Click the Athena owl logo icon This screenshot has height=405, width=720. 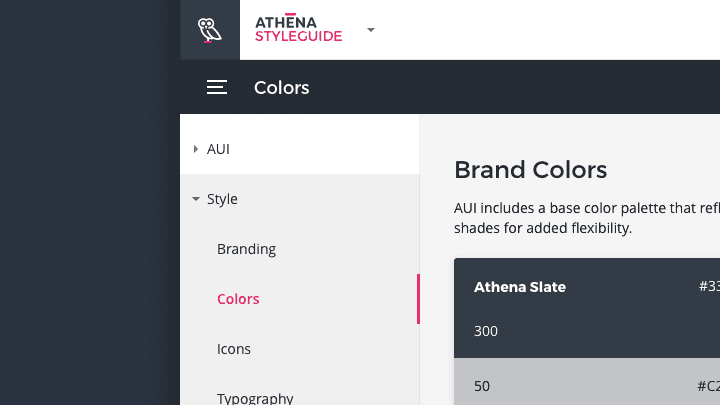click(x=209, y=30)
